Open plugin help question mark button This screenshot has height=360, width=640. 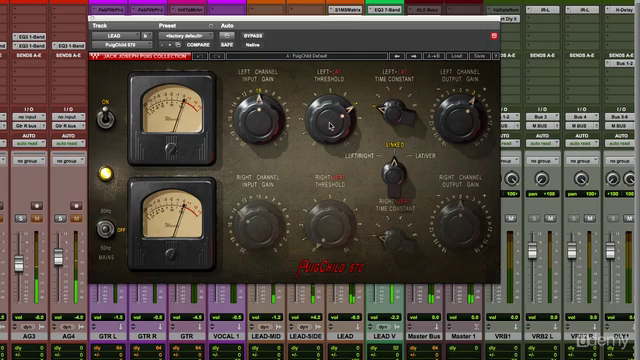pyautogui.click(x=496, y=56)
